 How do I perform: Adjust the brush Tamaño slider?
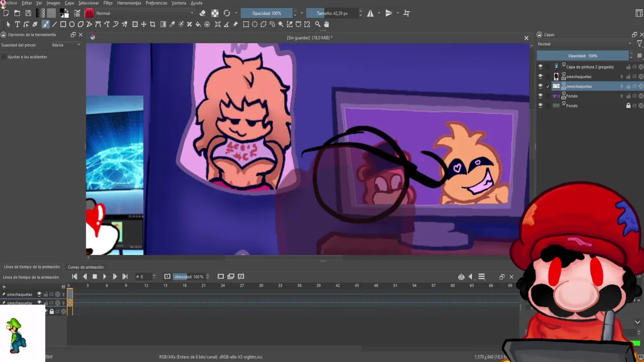click(332, 13)
